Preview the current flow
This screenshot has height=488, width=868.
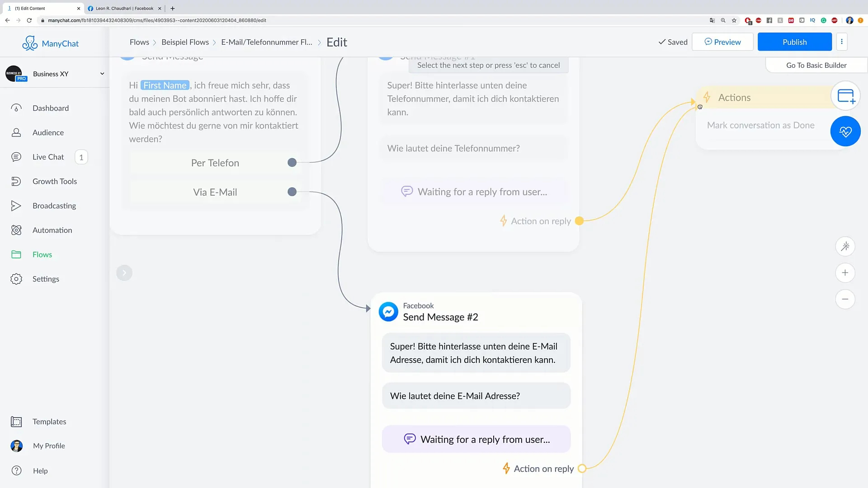point(723,42)
